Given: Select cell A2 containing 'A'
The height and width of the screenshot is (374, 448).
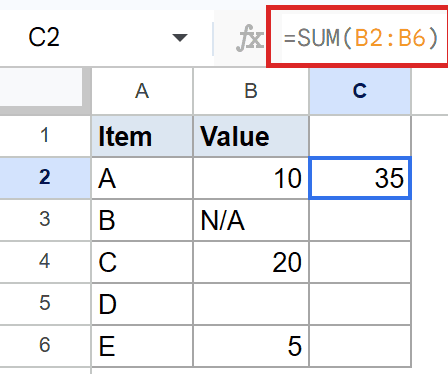Looking at the screenshot, I should tap(142, 178).
